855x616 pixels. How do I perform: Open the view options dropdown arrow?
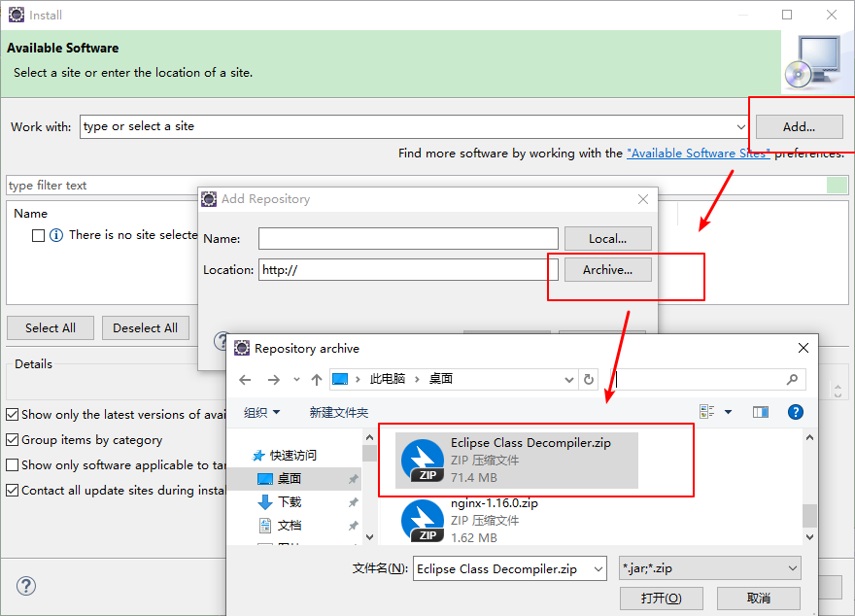pyautogui.click(x=728, y=412)
